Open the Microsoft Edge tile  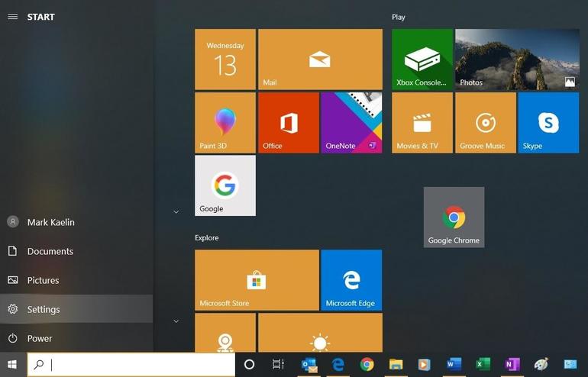(x=351, y=280)
